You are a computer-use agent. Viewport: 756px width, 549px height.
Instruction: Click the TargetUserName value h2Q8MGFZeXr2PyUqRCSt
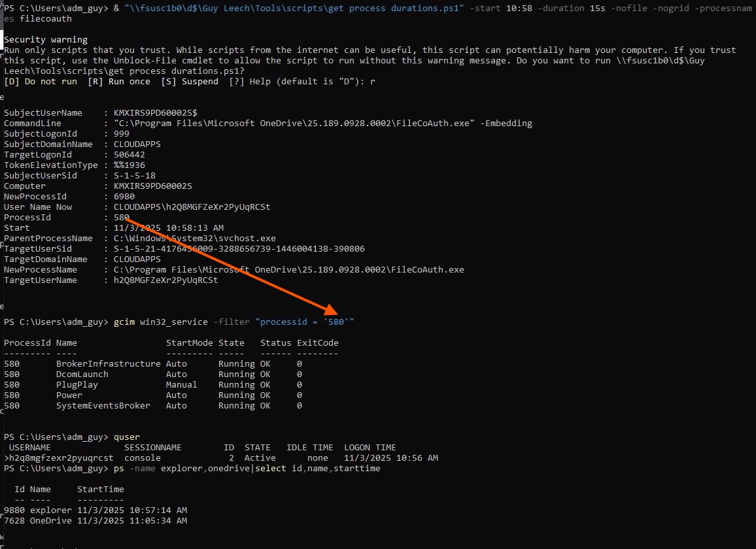coord(166,280)
